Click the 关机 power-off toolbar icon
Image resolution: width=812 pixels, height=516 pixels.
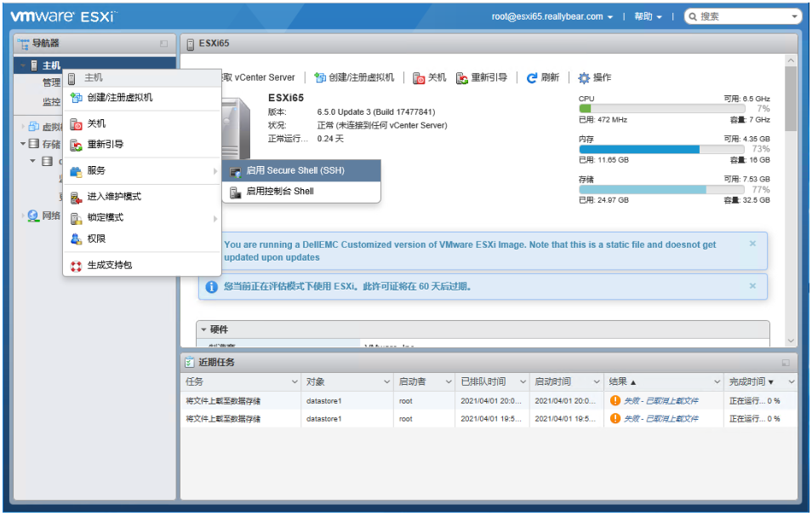(419, 77)
